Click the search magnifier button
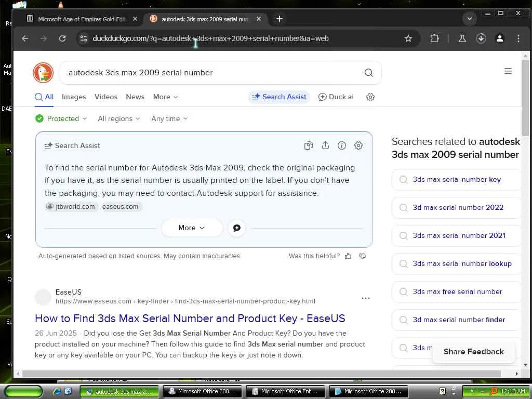 (369, 73)
